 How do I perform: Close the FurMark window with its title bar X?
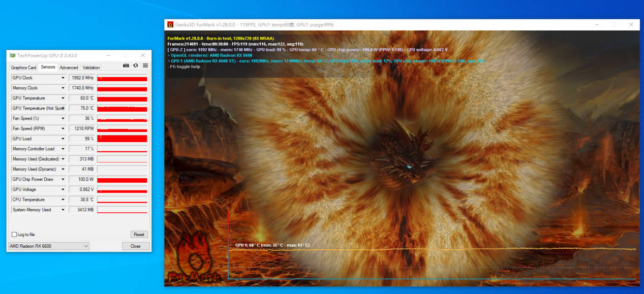[631, 24]
